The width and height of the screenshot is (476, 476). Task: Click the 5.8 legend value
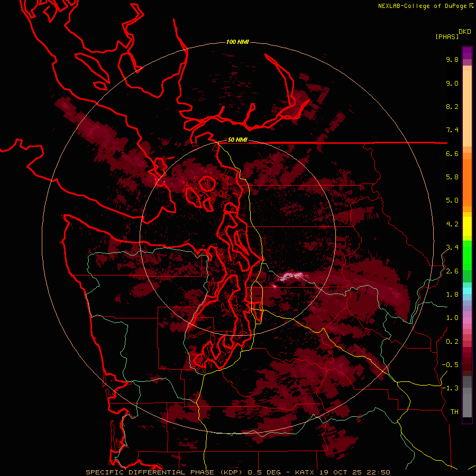pyautogui.click(x=452, y=177)
